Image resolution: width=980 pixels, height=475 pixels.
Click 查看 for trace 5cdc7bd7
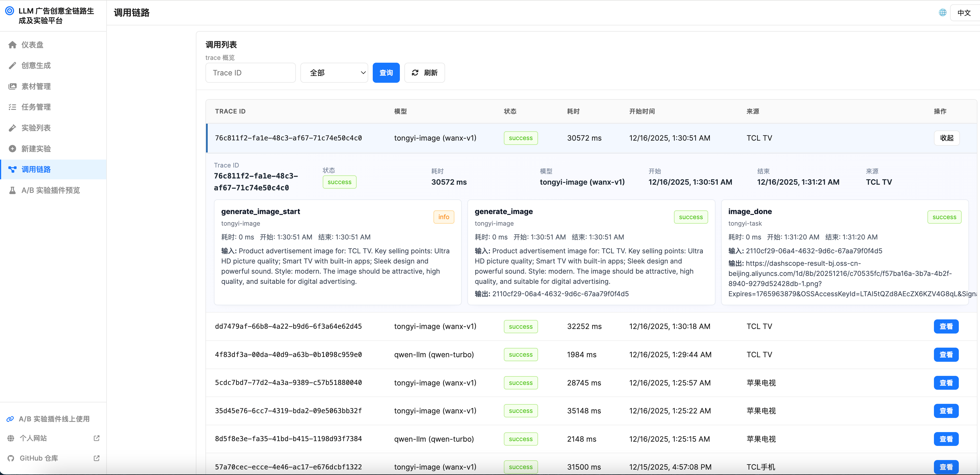(946, 383)
